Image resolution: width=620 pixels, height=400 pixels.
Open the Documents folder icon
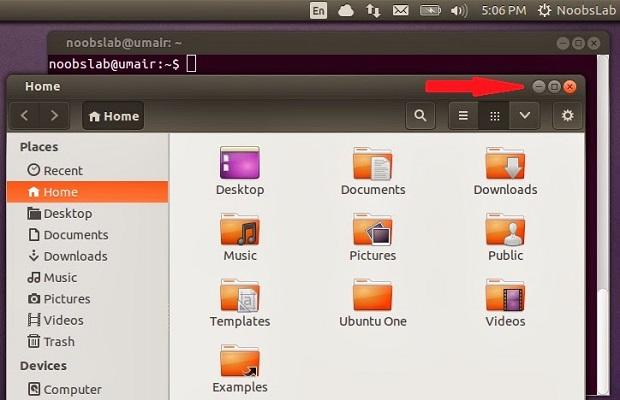point(372,163)
